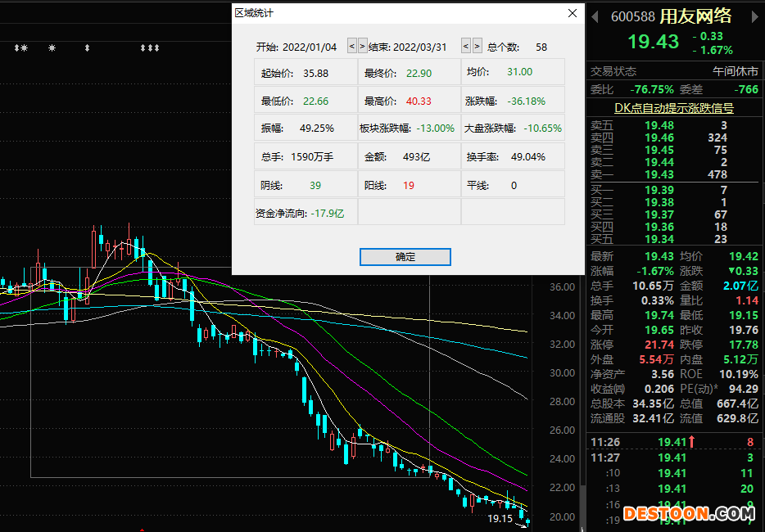This screenshot has height=532, width=765.
Task: Select the 卖三 19.45 order row
Action: [x=674, y=150]
